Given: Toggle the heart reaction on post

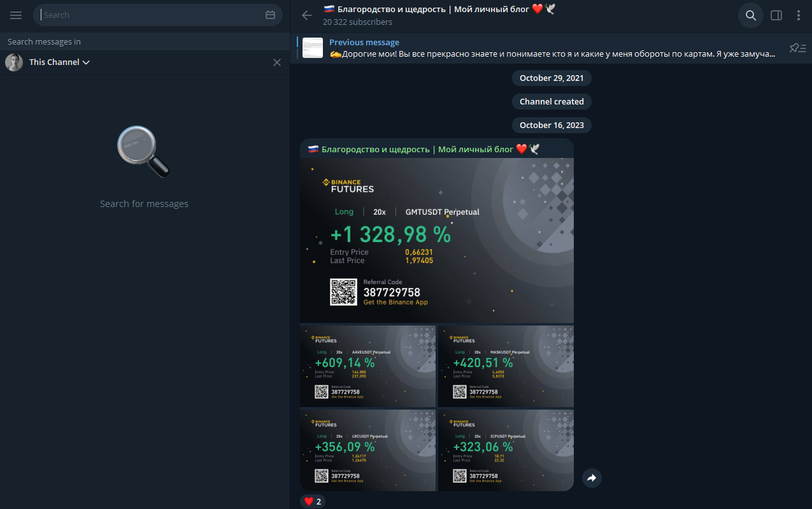Looking at the screenshot, I should tap(313, 501).
